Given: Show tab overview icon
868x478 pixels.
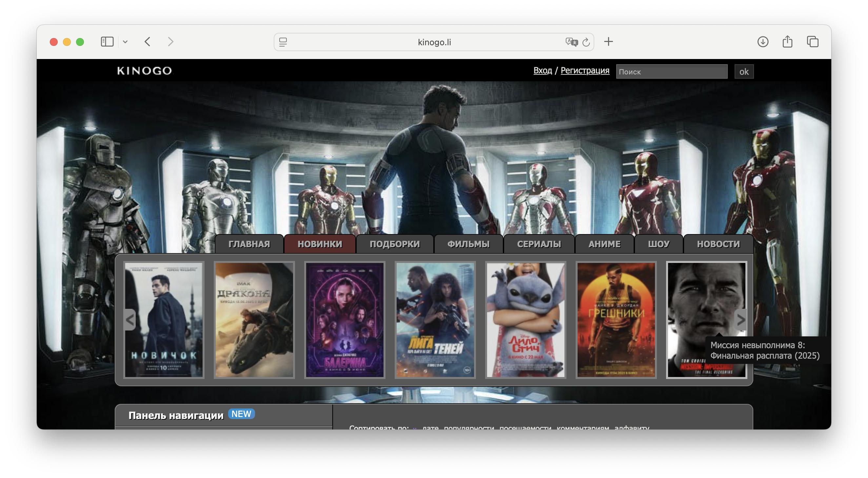Looking at the screenshot, I should point(812,42).
